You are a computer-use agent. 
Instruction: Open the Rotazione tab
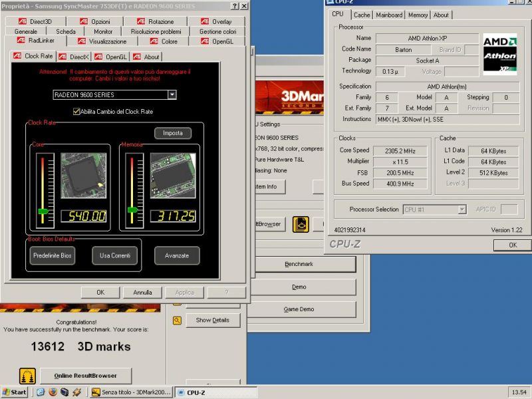click(156, 21)
